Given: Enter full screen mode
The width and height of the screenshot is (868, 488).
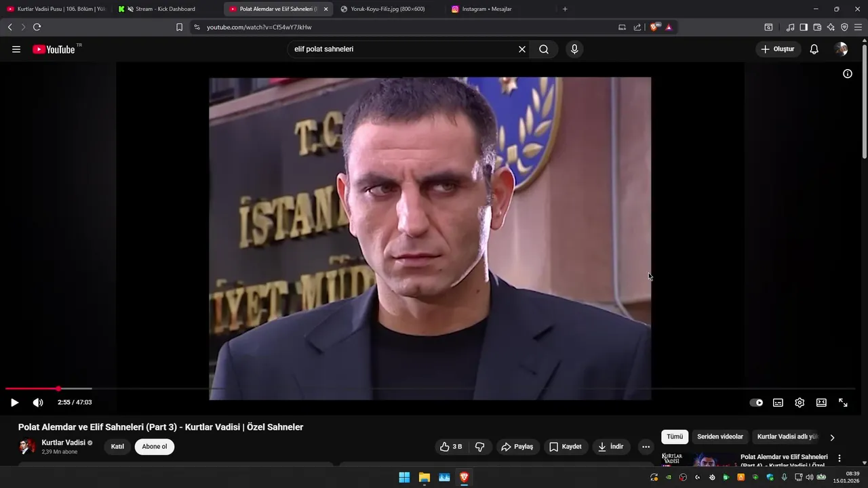Looking at the screenshot, I should pyautogui.click(x=843, y=403).
